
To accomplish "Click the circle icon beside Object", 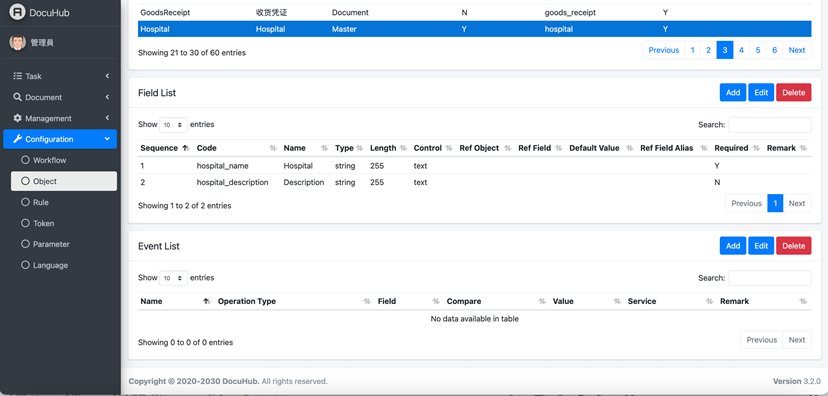I will click(25, 181).
